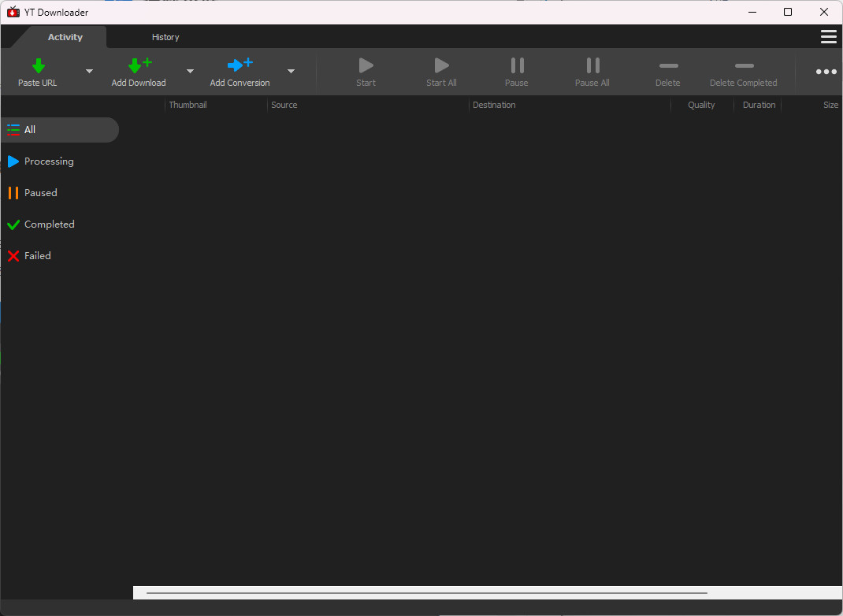Click the Delete Completed button
Viewport: 843px width, 616px height.
point(744,72)
